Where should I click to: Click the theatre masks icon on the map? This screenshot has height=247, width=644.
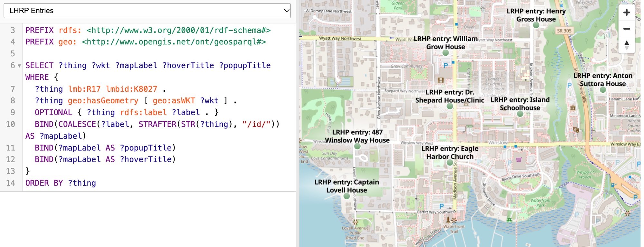(x=576, y=129)
